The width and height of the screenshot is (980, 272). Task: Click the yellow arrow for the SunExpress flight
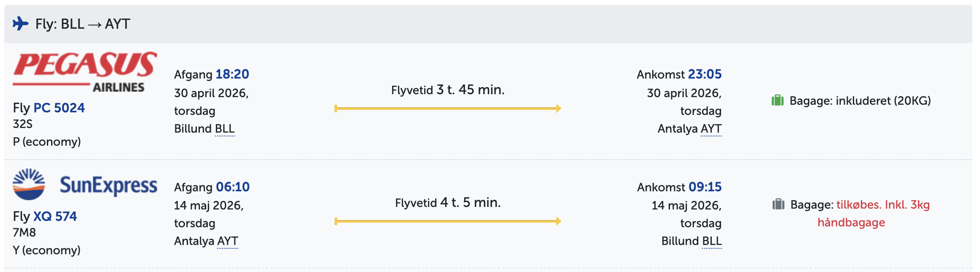[448, 221]
